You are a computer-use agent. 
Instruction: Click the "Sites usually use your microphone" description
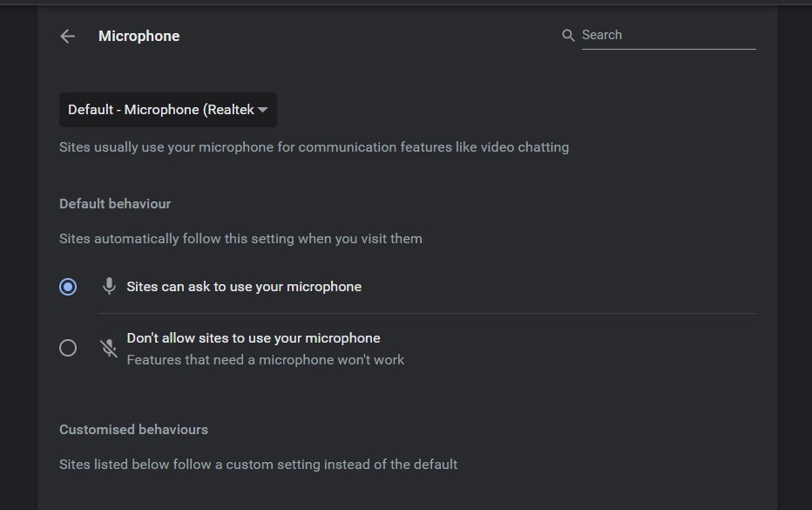click(x=314, y=147)
